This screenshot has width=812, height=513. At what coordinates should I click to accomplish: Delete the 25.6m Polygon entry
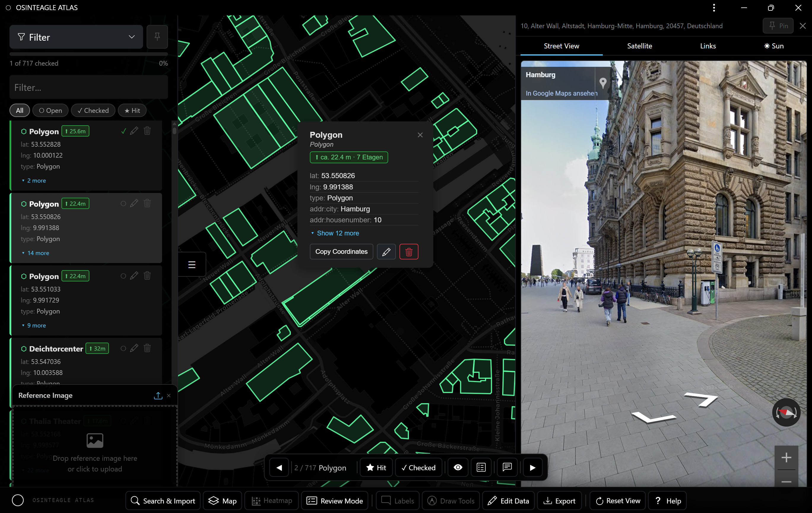[x=148, y=131]
